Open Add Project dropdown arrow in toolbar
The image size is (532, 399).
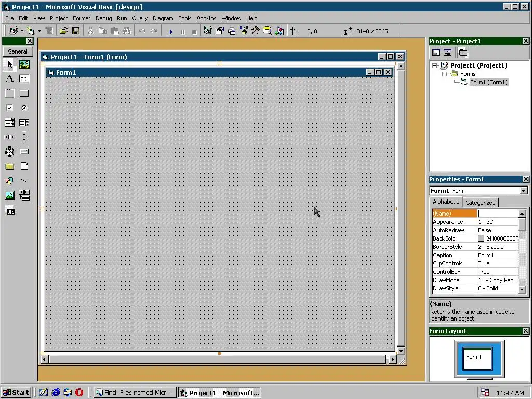[x=22, y=31]
